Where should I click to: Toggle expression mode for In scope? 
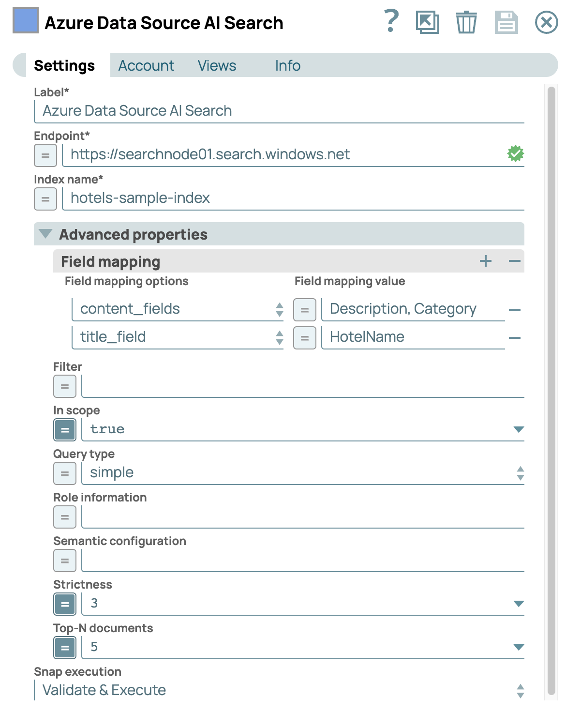(x=65, y=430)
